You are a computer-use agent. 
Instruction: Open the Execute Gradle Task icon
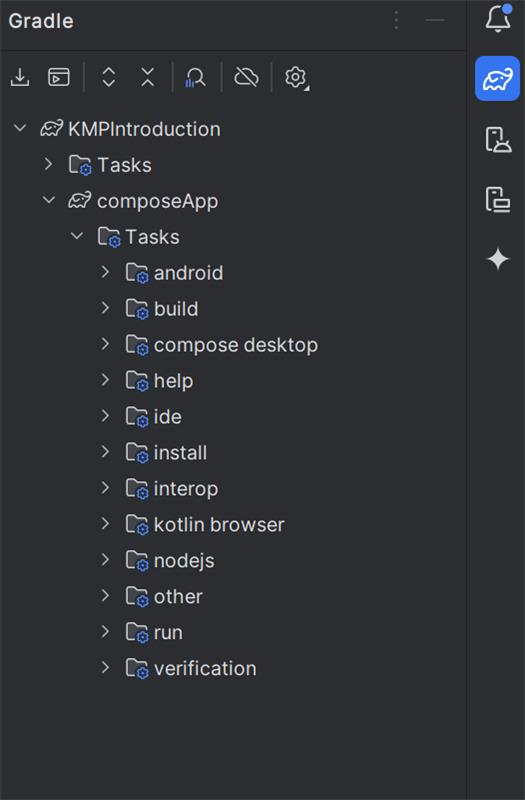(x=59, y=78)
